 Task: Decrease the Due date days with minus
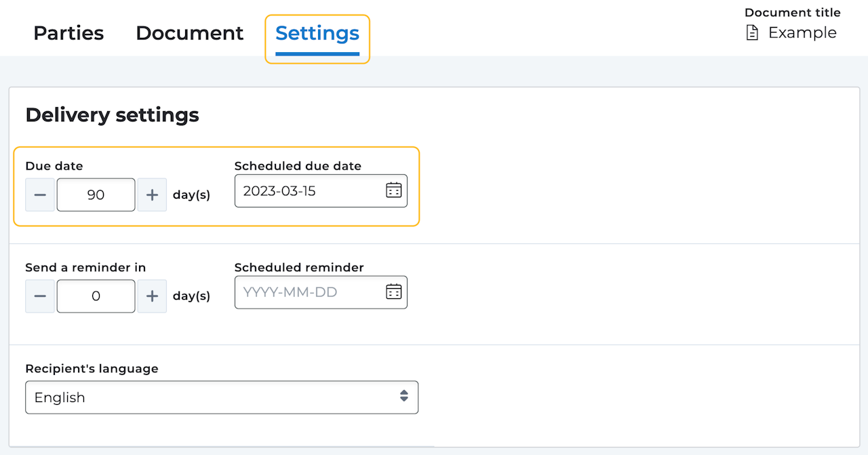coord(40,195)
